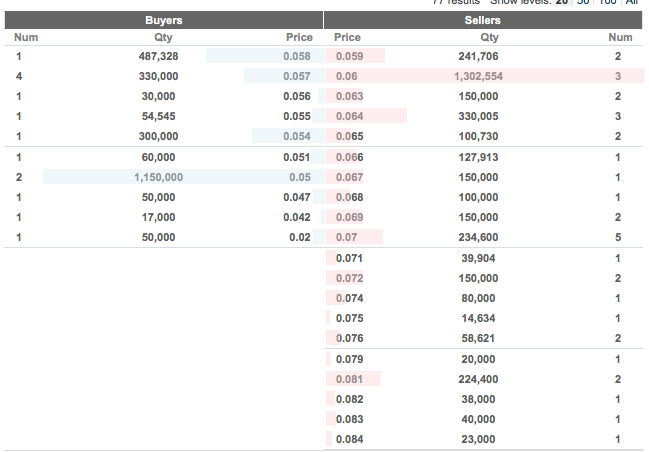The image size is (649, 452).
Task: Select seller price 0.066
Action: point(350,157)
